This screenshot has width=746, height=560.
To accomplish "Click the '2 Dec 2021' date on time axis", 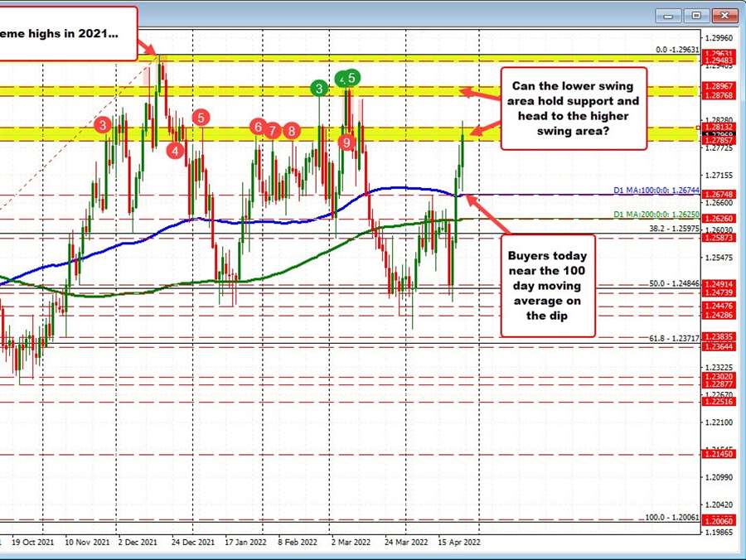I will coord(138,543).
